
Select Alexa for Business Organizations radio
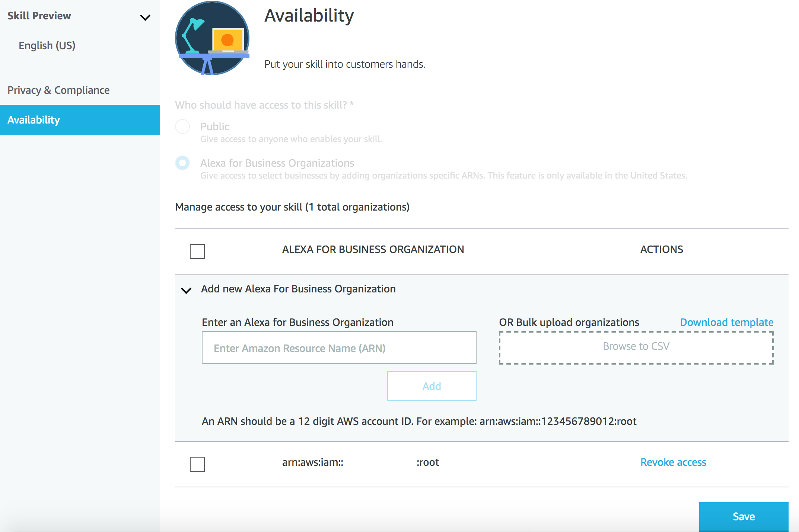coord(182,163)
